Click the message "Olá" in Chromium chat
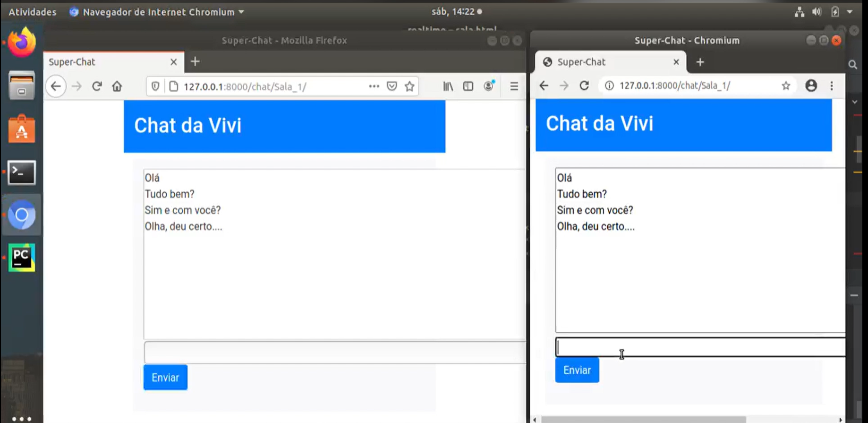This screenshot has height=423, width=868. coord(564,178)
